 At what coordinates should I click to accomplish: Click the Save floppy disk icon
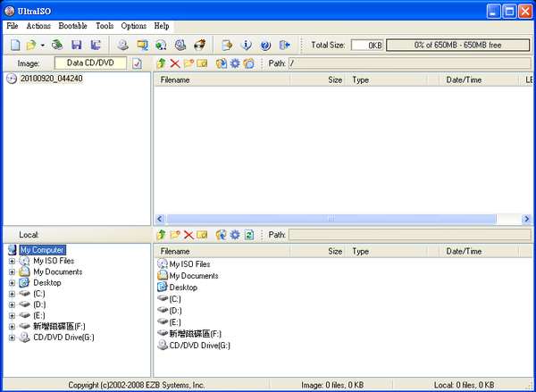click(76, 45)
